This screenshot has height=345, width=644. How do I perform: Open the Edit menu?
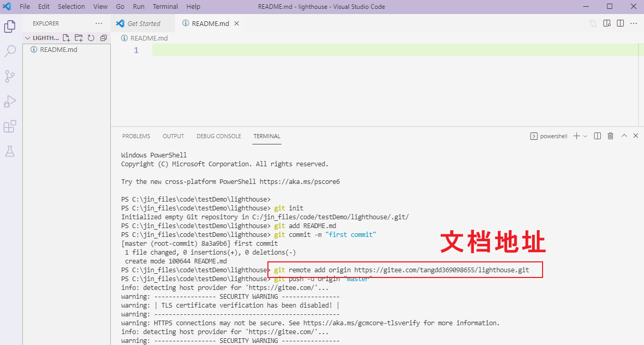[44, 7]
